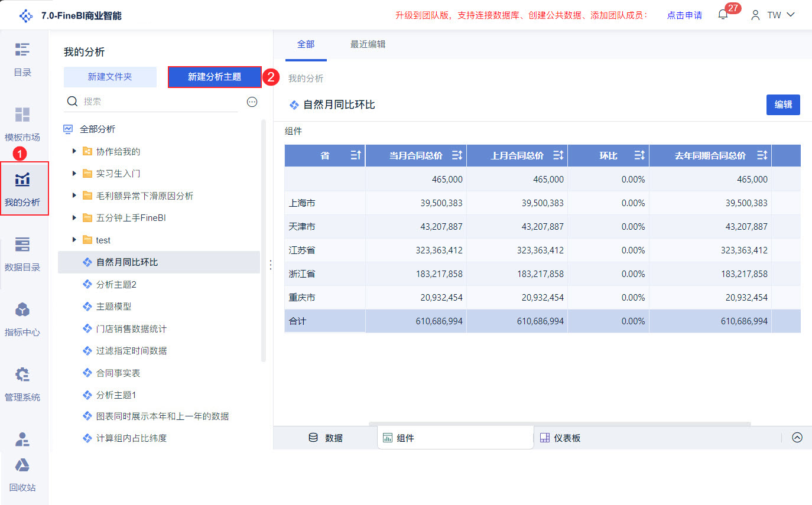
Task: Click the user avatar icon
Action: click(755, 15)
